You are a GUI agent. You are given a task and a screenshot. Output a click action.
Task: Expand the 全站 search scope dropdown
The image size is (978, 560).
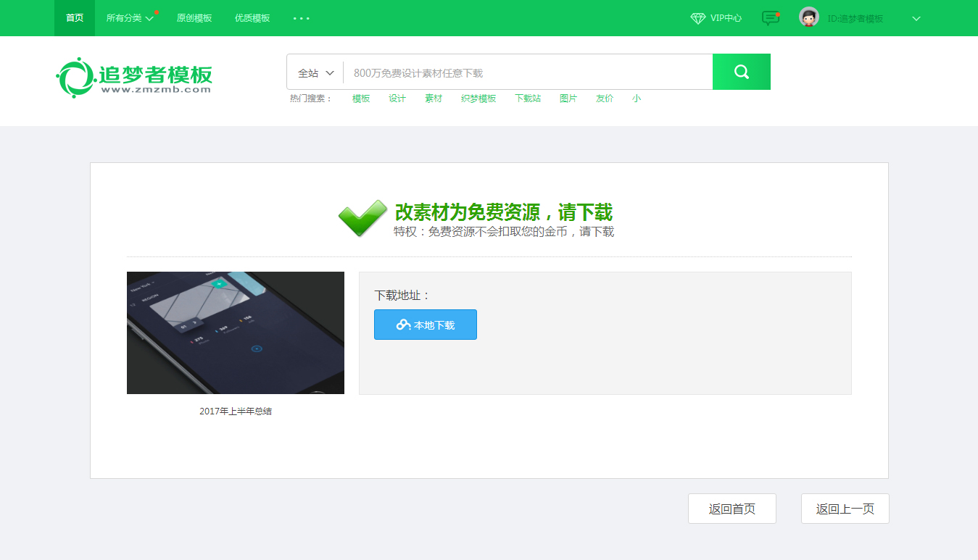(x=315, y=72)
